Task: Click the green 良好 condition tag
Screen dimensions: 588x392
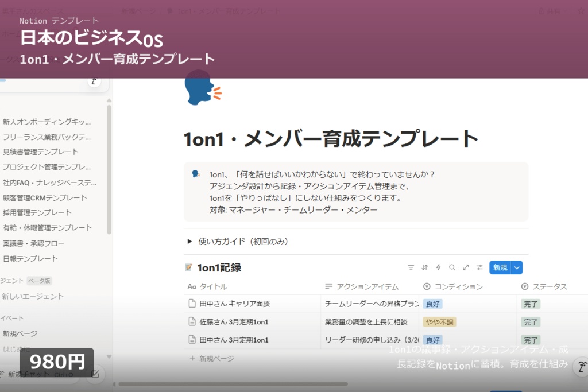Action: 434,304
